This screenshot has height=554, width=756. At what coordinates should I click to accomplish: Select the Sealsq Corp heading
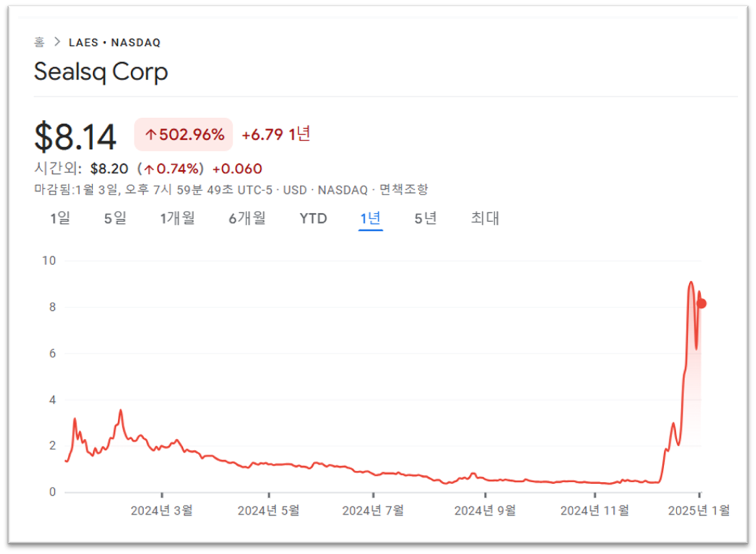coord(101,72)
